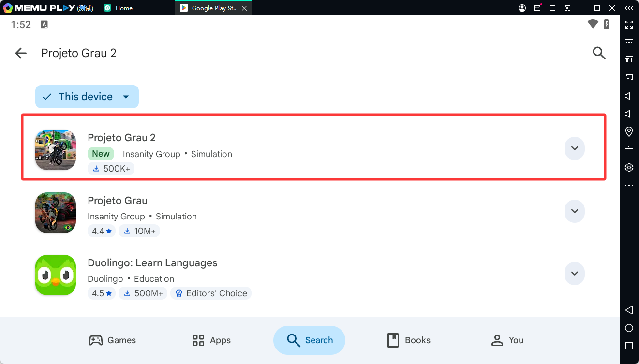Go back using the arrow beside Projeto Grau 2
The height and width of the screenshot is (364, 639).
(x=21, y=53)
